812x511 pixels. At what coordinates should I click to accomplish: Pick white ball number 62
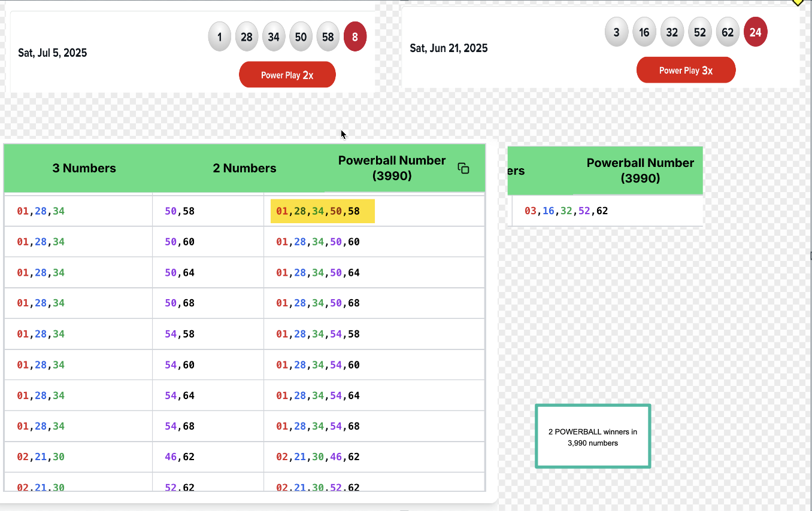click(728, 32)
